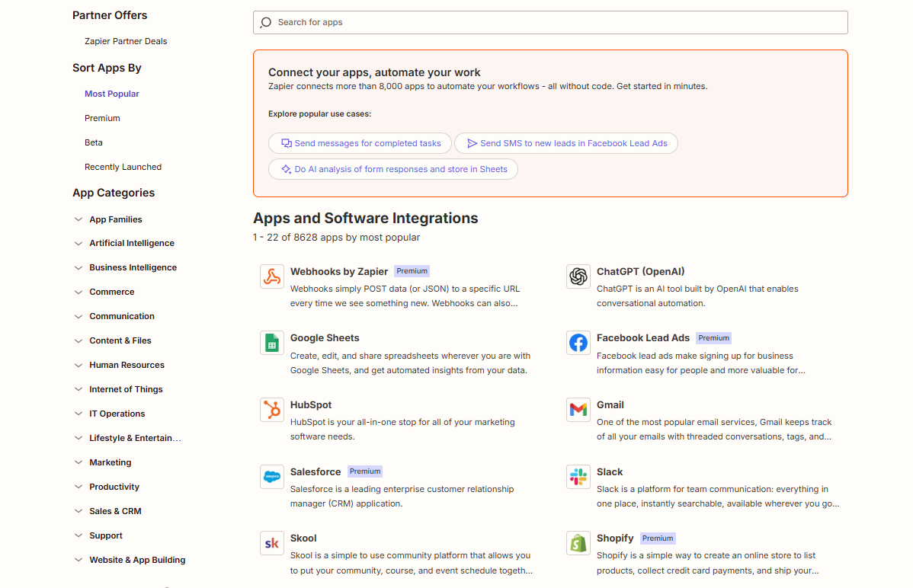Open the Salesforce cloud icon
913x588 pixels.
272,477
